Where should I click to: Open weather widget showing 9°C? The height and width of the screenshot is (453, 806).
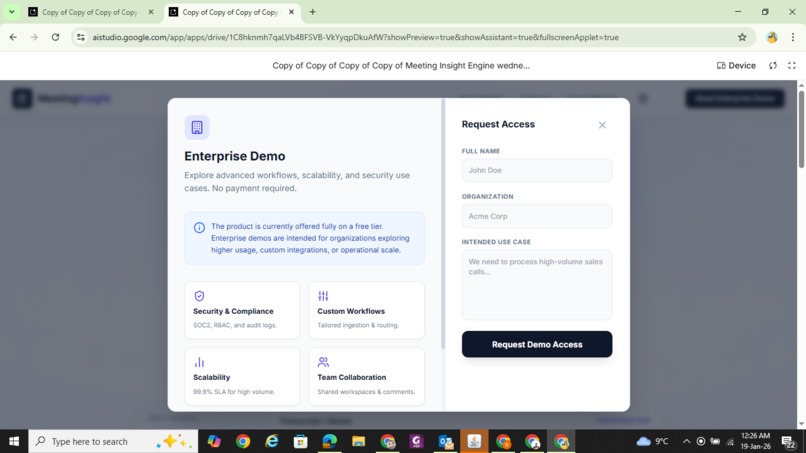click(x=653, y=441)
